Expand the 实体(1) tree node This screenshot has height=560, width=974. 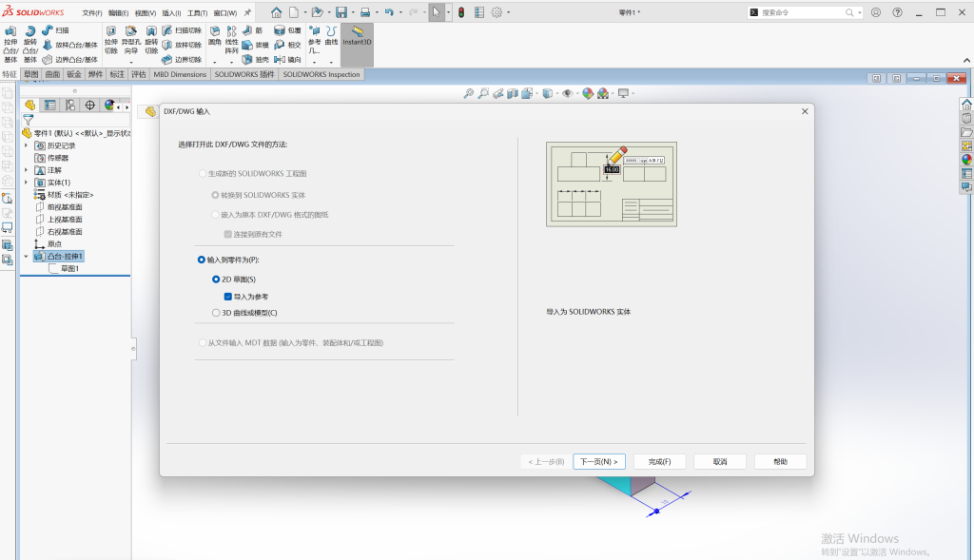(x=26, y=183)
